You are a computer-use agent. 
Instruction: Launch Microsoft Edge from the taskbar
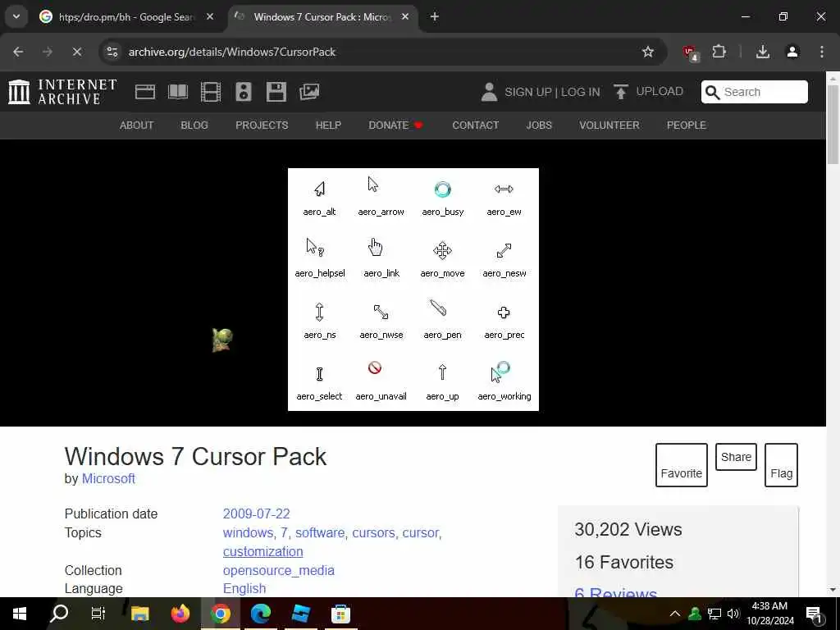tap(260, 614)
